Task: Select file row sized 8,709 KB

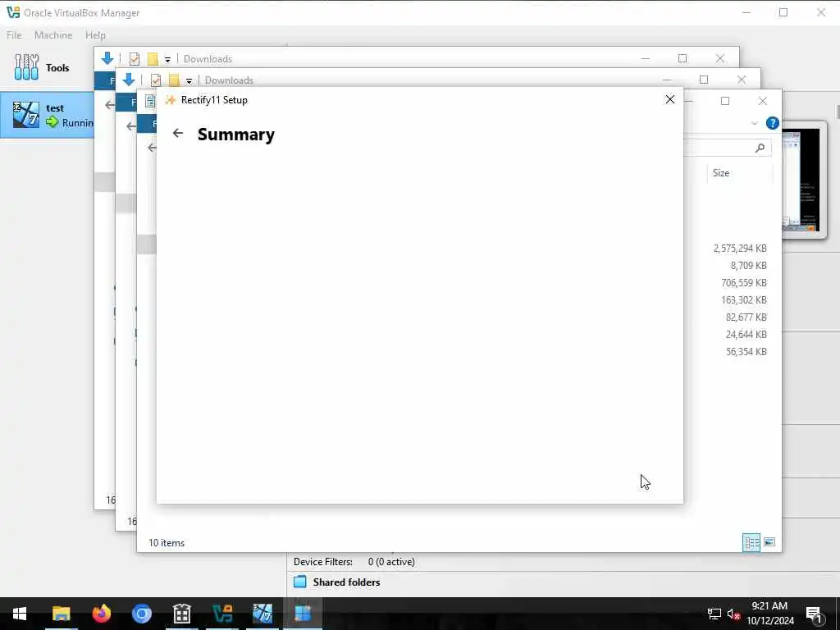Action: tap(748, 265)
